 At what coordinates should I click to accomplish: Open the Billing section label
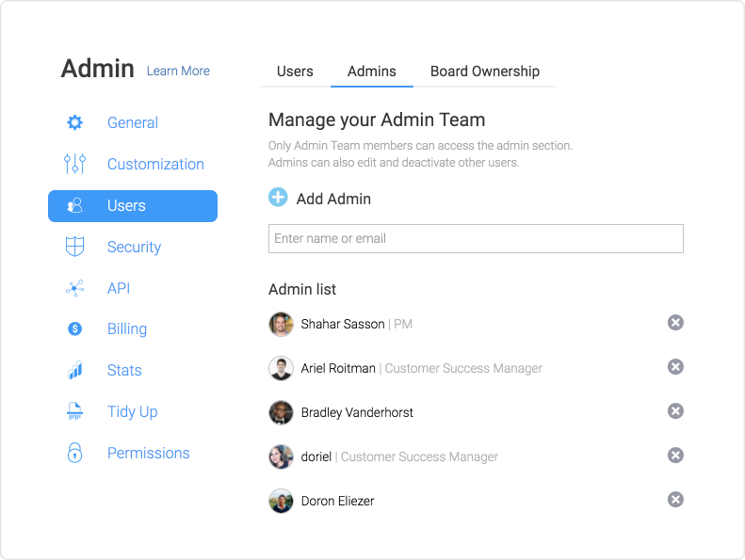(127, 328)
